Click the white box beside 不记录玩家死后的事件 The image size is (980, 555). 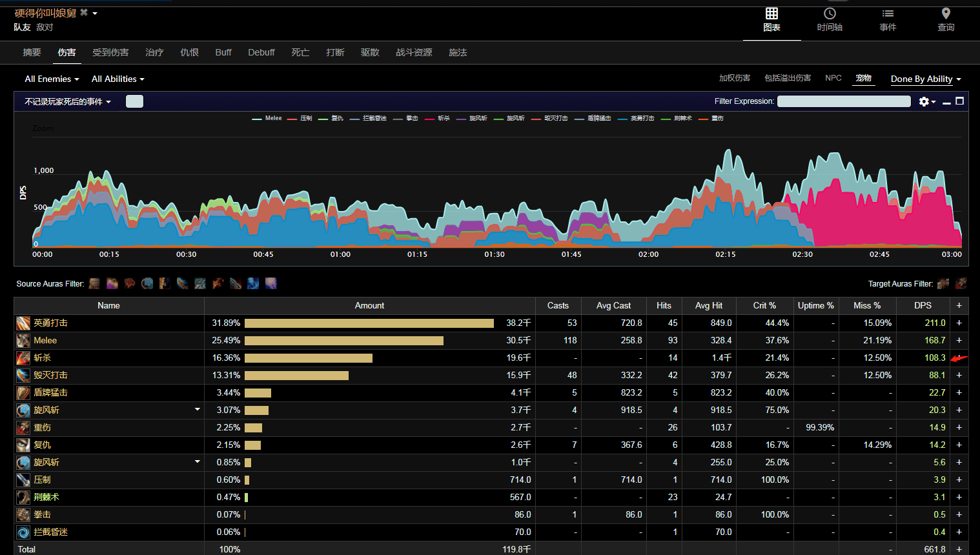[134, 101]
